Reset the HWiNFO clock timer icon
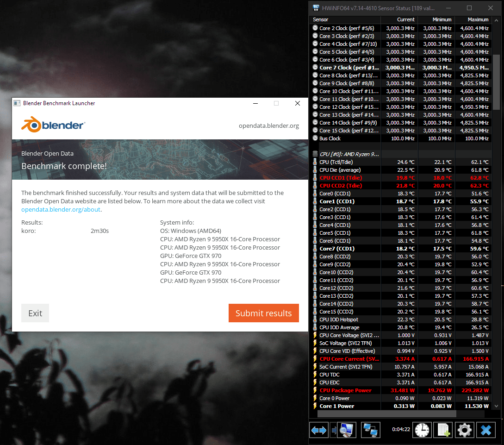The height and width of the screenshot is (445, 504). [x=422, y=430]
